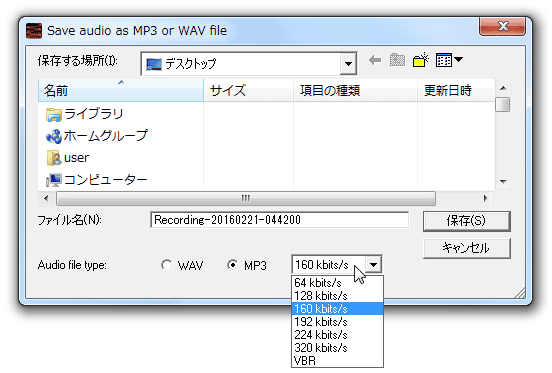Choose 128 kbits/s from the list
The height and width of the screenshot is (373, 552).
tap(337, 296)
